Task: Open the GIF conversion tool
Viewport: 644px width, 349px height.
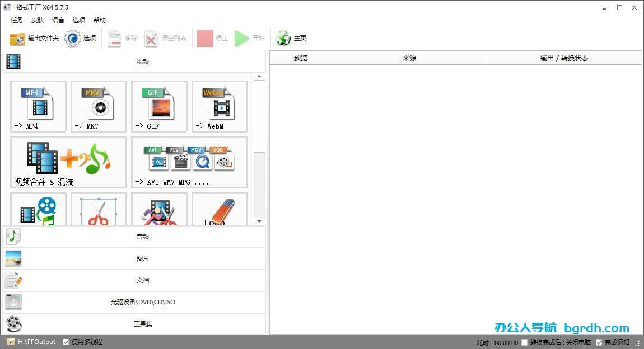Action: (x=159, y=106)
